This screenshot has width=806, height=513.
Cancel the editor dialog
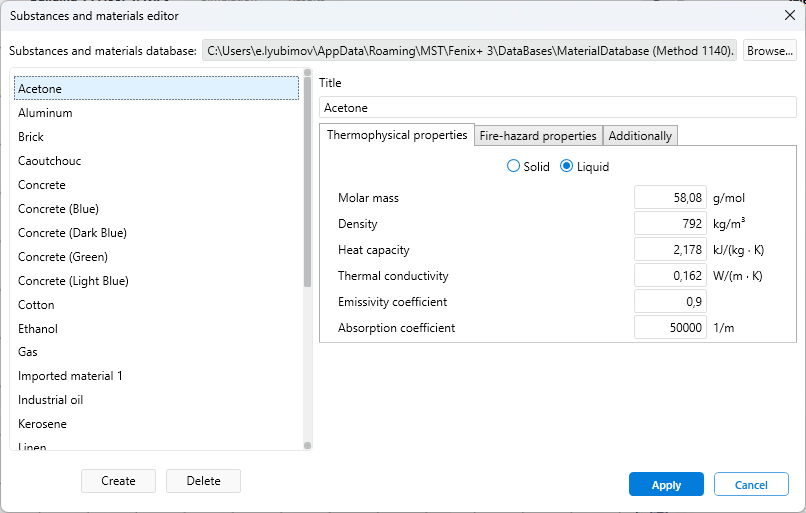[x=751, y=484]
